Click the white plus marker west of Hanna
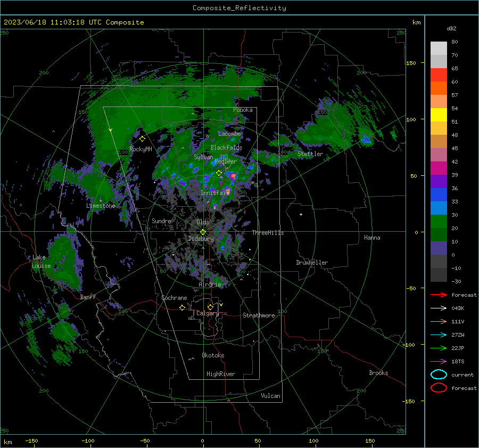The image size is (479, 448). click(x=301, y=214)
